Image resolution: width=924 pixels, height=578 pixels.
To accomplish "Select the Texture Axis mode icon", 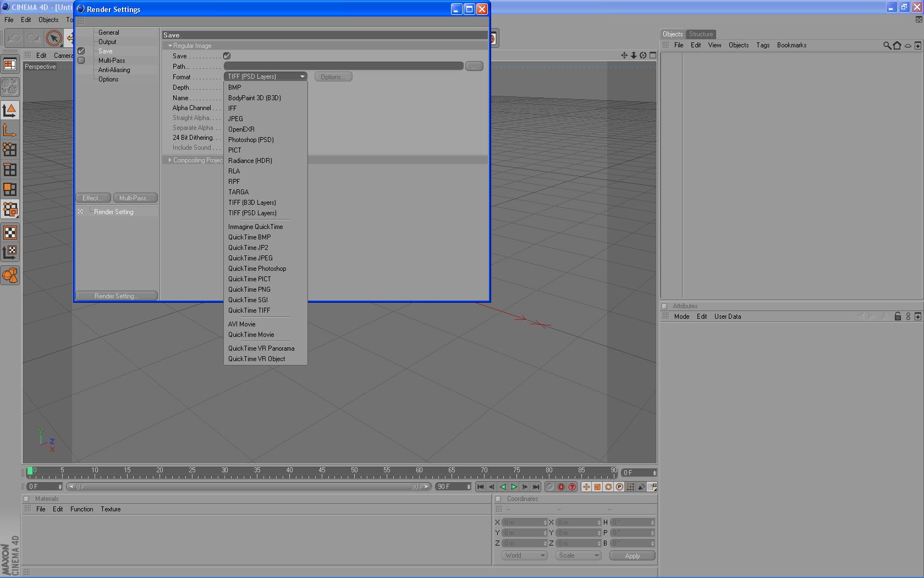I will (x=10, y=252).
